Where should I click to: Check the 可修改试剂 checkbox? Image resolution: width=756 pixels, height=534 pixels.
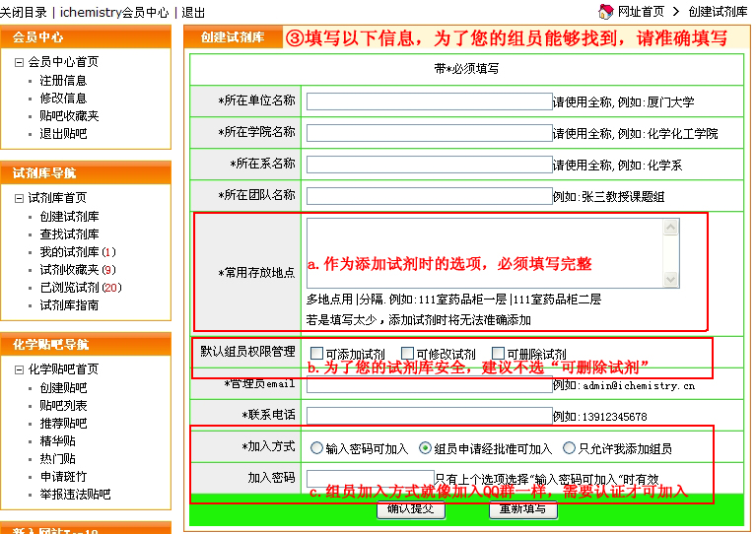pyautogui.click(x=407, y=354)
